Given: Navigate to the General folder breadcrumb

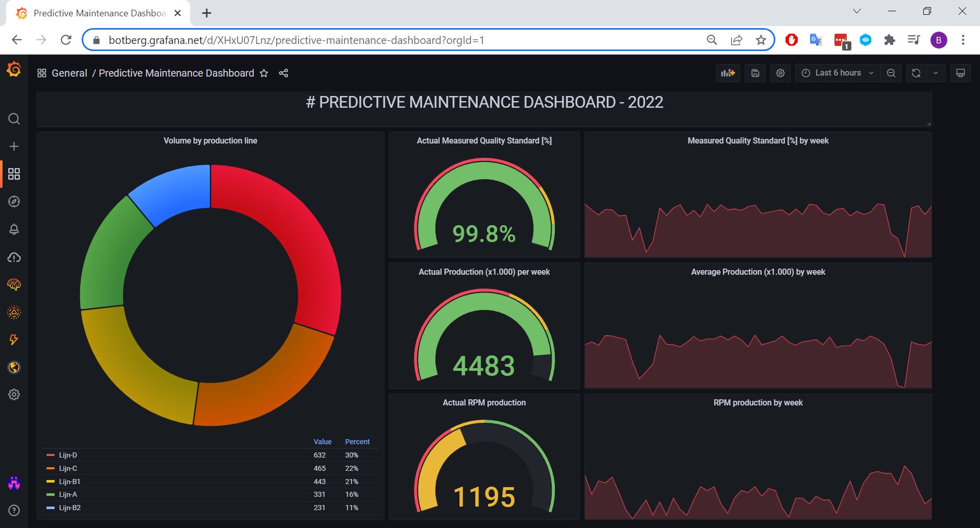Looking at the screenshot, I should (x=69, y=73).
